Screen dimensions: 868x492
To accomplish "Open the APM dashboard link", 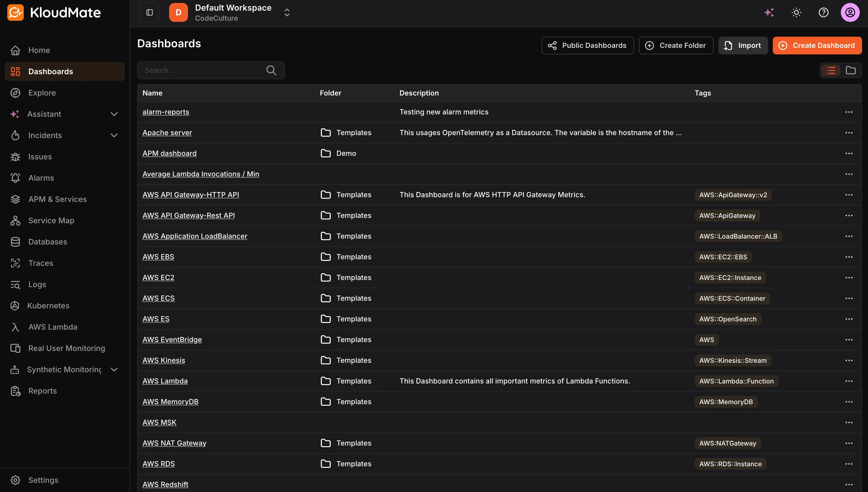I will coord(169,153).
